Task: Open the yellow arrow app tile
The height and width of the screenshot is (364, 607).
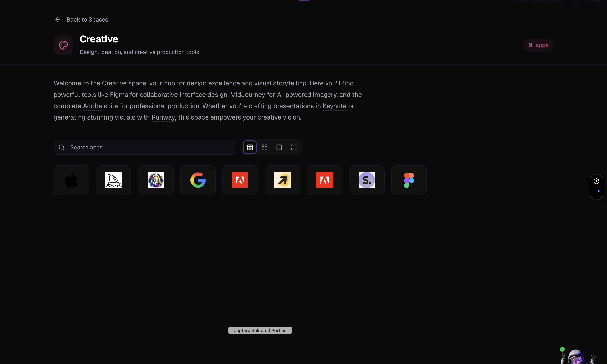Action: (x=282, y=180)
